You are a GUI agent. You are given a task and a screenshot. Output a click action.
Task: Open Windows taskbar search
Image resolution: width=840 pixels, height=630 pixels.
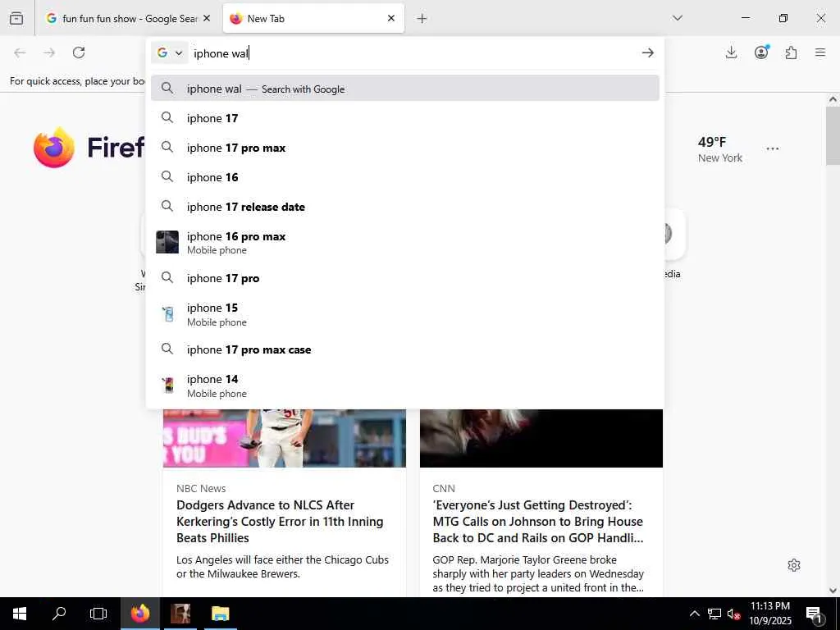point(59,614)
